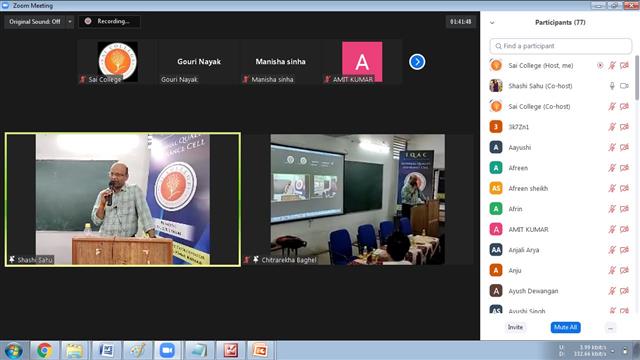Screen dimensions: 640x360
Task: Click the participants list scrollbar
Action: click(x=637, y=78)
